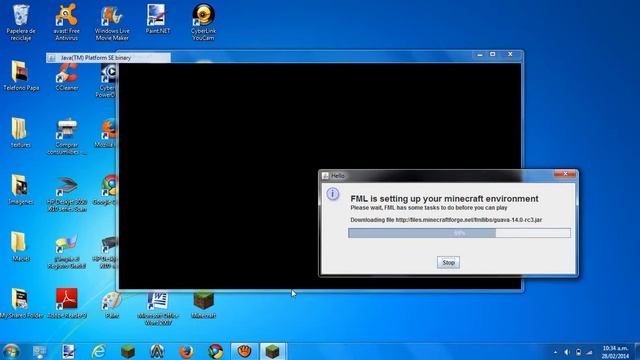Screen dimensions: 640x360
Task: Click the volume icon in the system tray
Action: [x=567, y=352]
